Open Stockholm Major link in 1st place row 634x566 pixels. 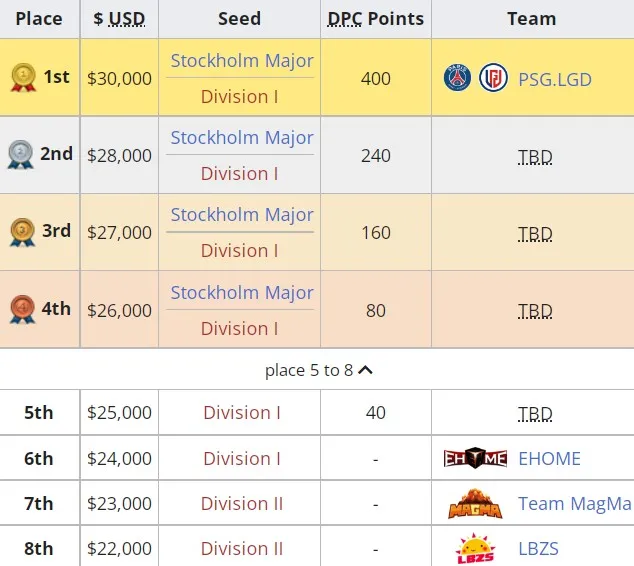242,61
